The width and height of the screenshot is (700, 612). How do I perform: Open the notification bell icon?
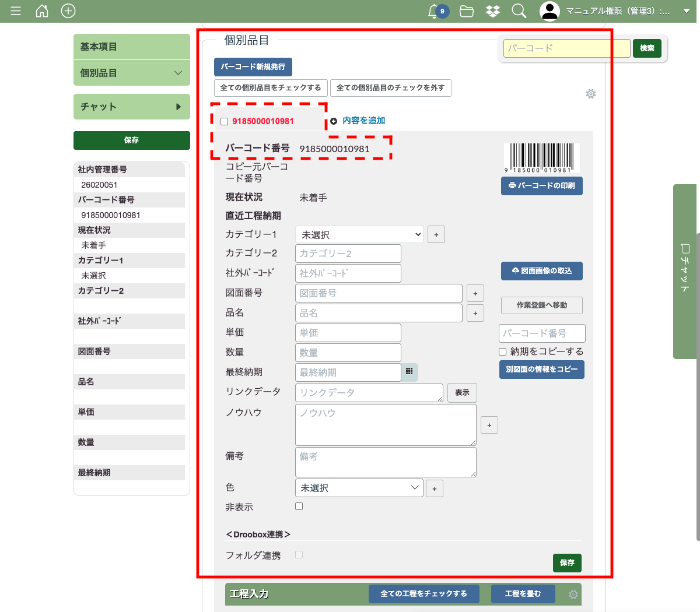coord(433,11)
